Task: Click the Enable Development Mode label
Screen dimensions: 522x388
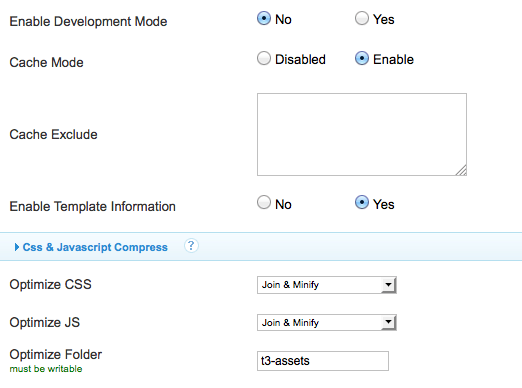Action: 88,22
